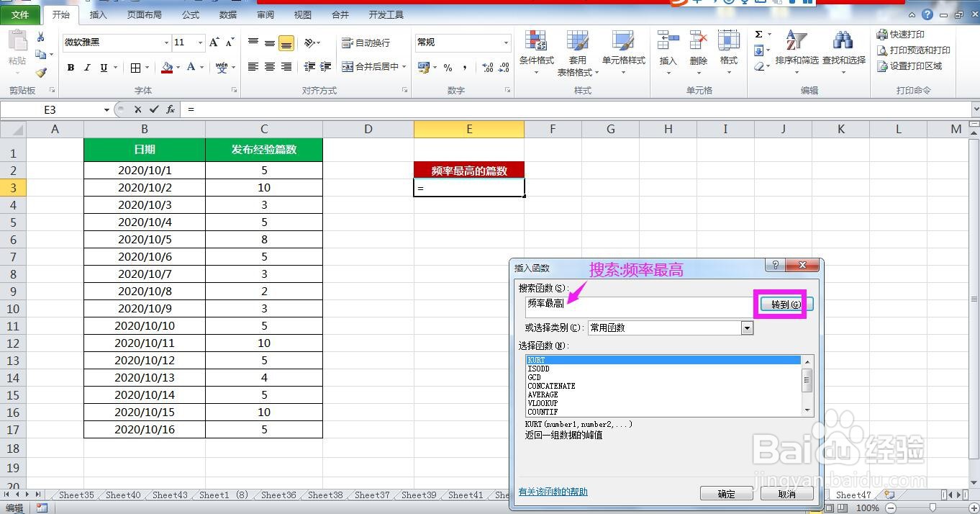Screen dimensions: 980x514
Task: Switch to the 数据 tab
Action: tap(228, 14)
